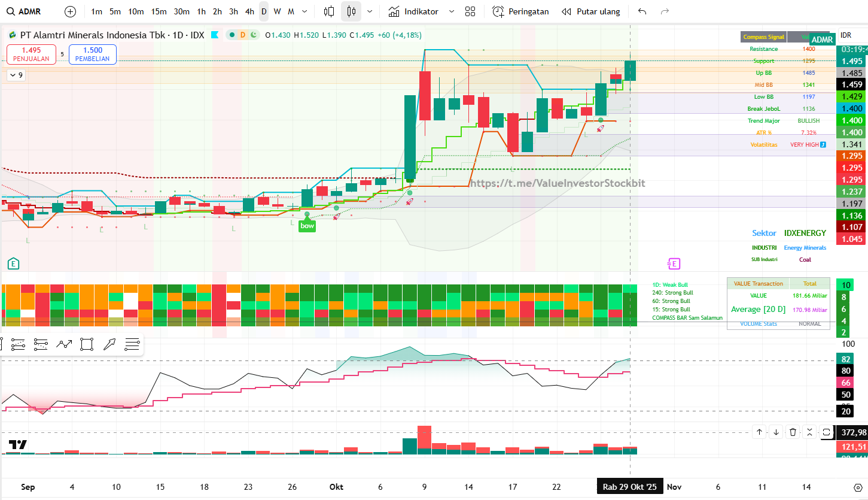Select Fibonacci tool with rising dotted diagonal
868x500 pixels.
[18, 344]
